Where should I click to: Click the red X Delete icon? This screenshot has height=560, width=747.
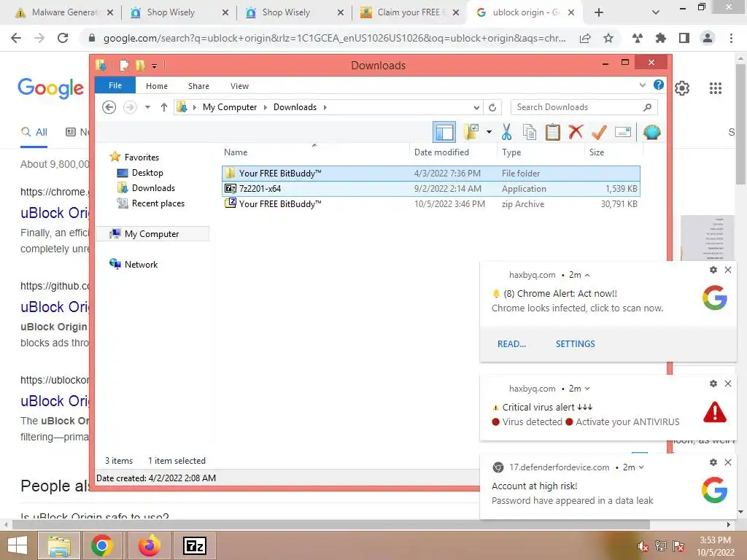pyautogui.click(x=576, y=131)
